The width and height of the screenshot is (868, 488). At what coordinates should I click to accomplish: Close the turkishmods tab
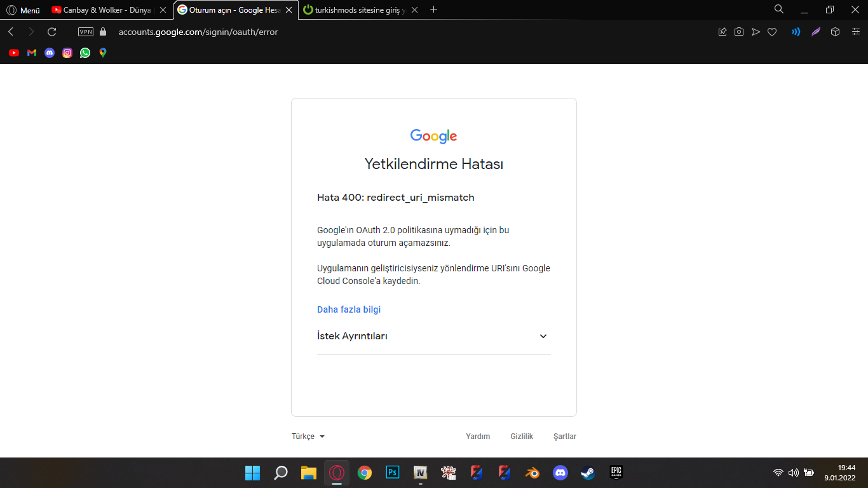[x=415, y=10]
